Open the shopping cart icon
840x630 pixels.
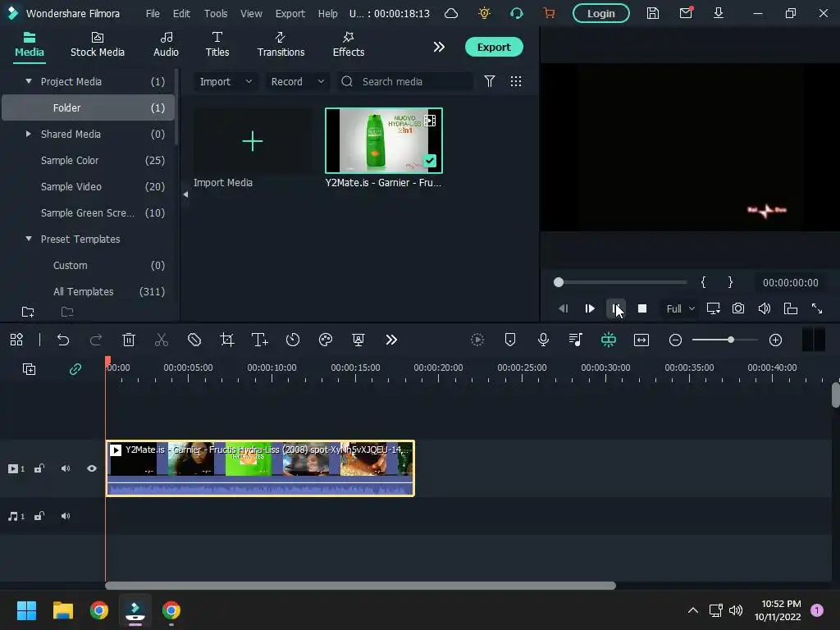[x=549, y=13]
